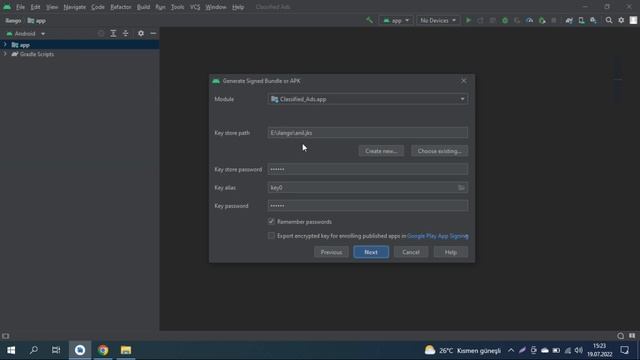Expand the app tree node

click(5, 44)
